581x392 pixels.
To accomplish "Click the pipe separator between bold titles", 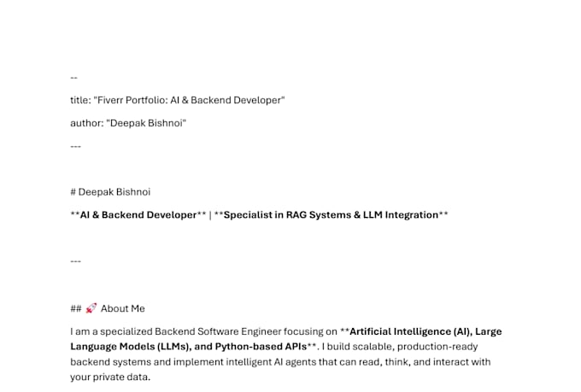I will [210, 215].
